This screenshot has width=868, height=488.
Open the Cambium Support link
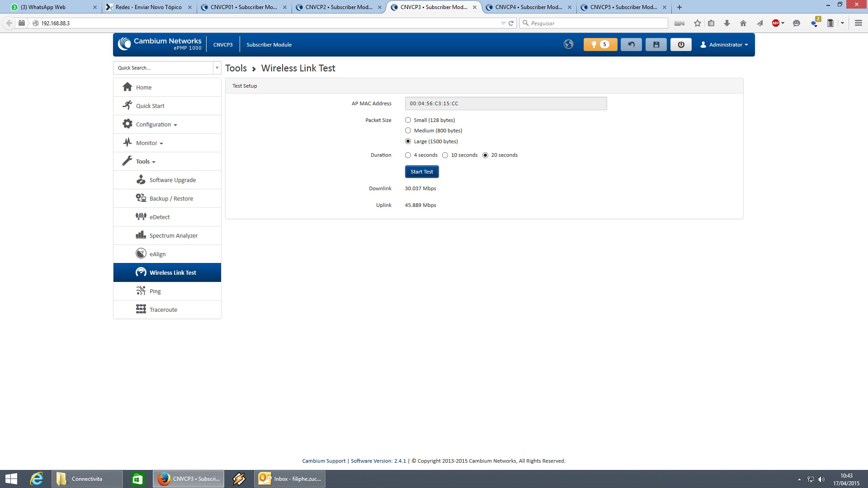tap(324, 461)
